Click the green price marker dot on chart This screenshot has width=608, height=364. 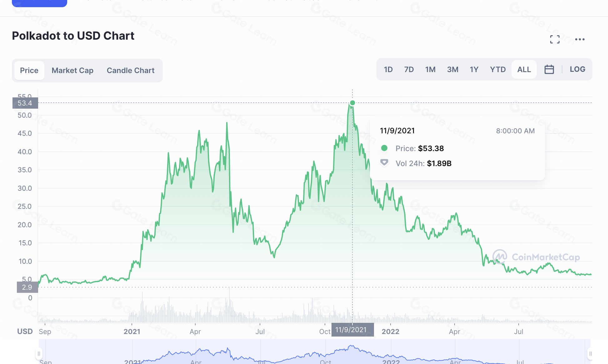point(352,103)
